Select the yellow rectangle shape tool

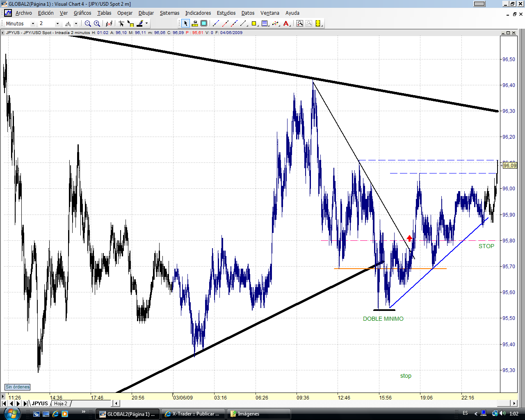coord(254,24)
